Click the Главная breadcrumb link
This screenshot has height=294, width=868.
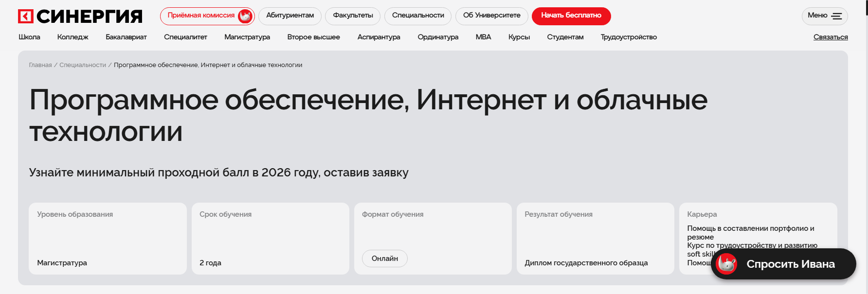coord(40,65)
